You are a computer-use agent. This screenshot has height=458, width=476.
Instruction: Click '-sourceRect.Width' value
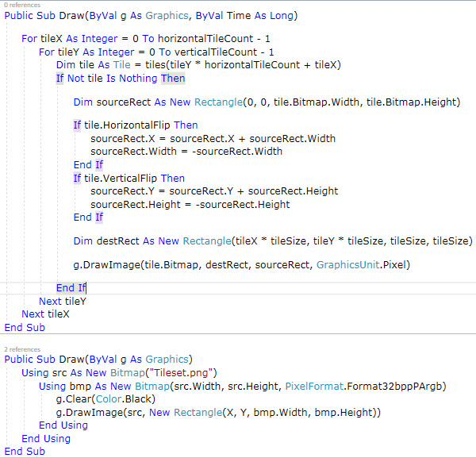(x=237, y=152)
